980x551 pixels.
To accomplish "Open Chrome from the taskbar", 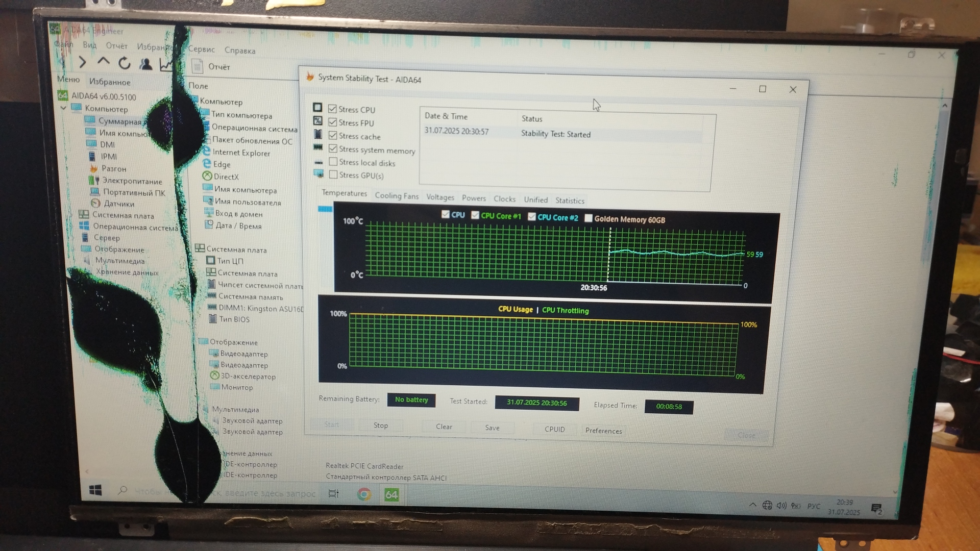I will tap(364, 494).
